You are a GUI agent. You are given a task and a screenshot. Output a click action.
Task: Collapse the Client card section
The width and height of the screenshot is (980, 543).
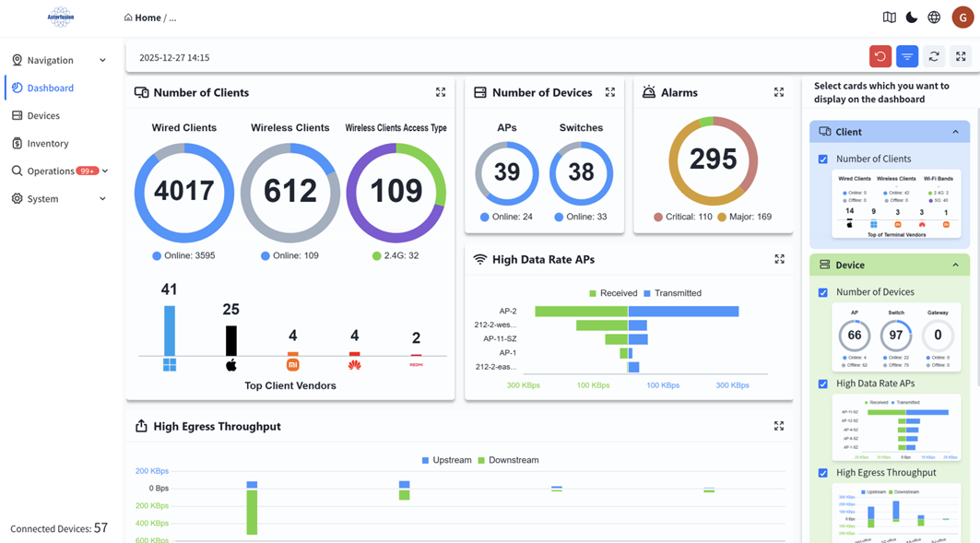955,132
